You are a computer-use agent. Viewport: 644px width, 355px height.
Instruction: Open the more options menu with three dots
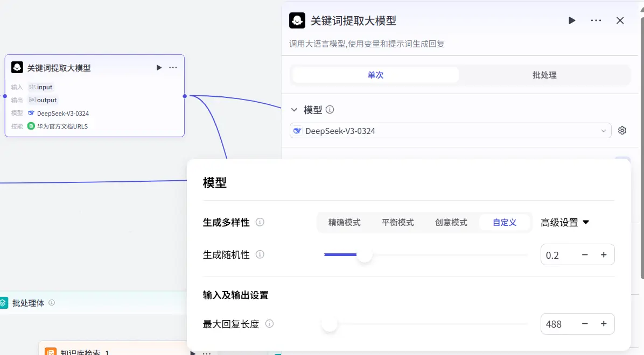(596, 20)
